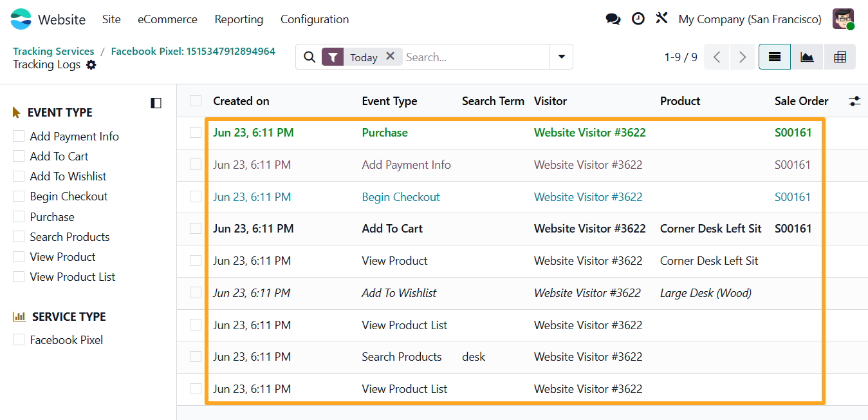Open the Website app home logo
868x420 pixels.
[21, 19]
